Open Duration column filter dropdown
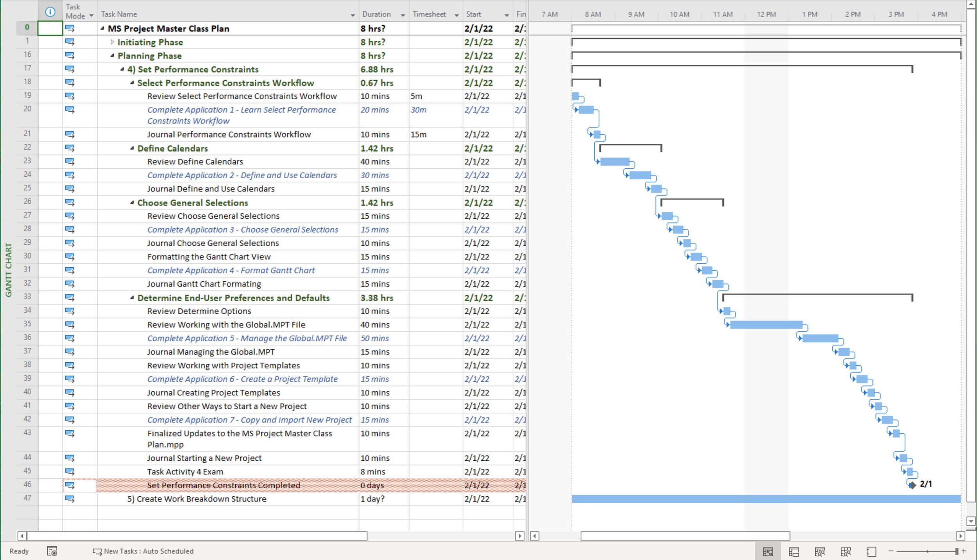The height and width of the screenshot is (560, 977). pyautogui.click(x=403, y=15)
